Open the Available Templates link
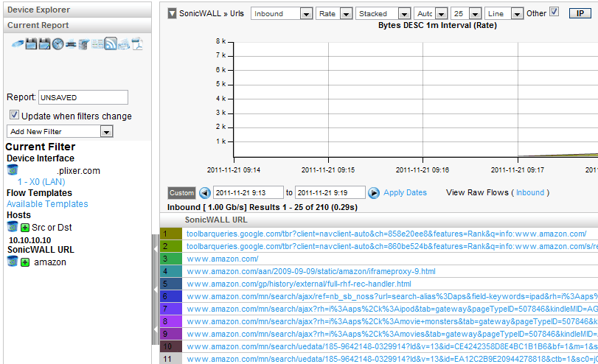The height and width of the screenshot is (364, 598). (47, 204)
